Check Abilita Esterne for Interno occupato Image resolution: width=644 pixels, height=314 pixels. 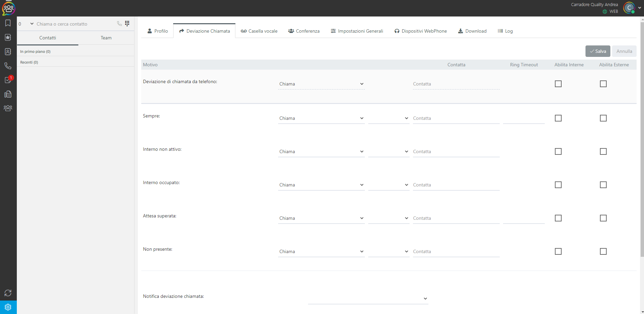[x=603, y=185]
